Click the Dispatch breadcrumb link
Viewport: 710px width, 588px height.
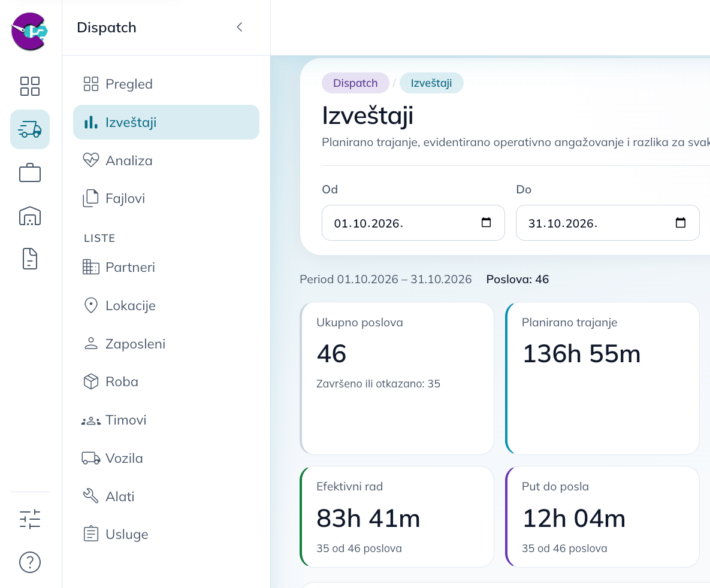(x=355, y=83)
